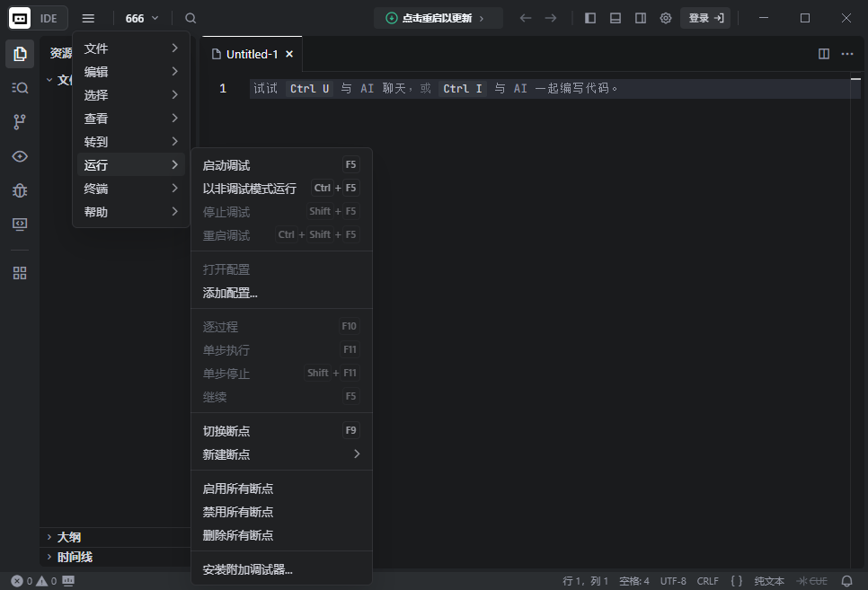Choose 禁用所有断点 menu entry
The height and width of the screenshot is (590, 868).
(281, 512)
